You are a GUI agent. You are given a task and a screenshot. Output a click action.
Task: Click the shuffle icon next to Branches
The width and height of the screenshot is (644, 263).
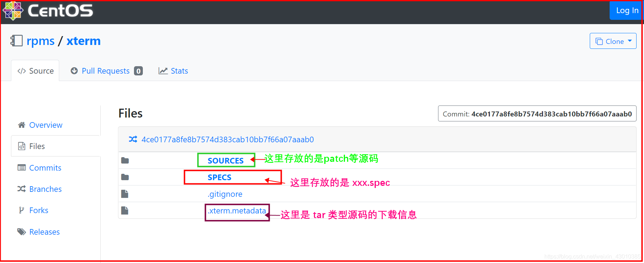coord(22,189)
